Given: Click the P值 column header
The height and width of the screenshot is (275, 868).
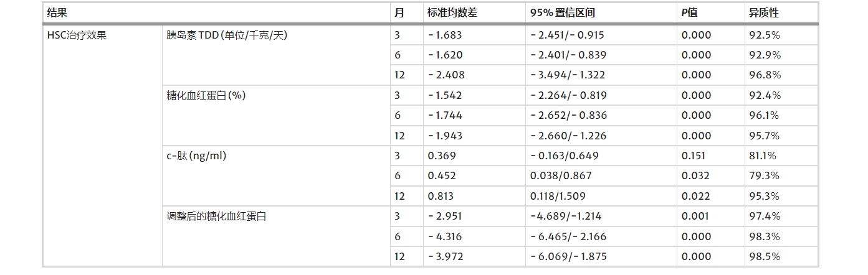Looking at the screenshot, I should [x=690, y=12].
